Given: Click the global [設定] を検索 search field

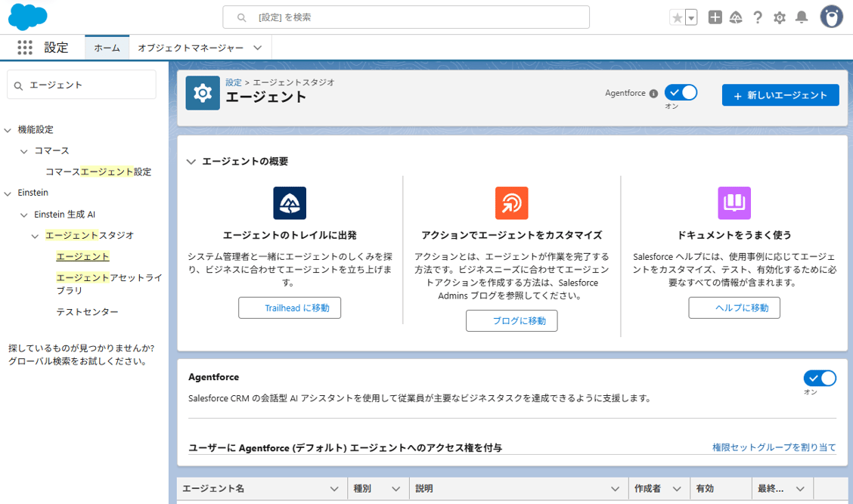Looking at the screenshot, I should tap(406, 17).
